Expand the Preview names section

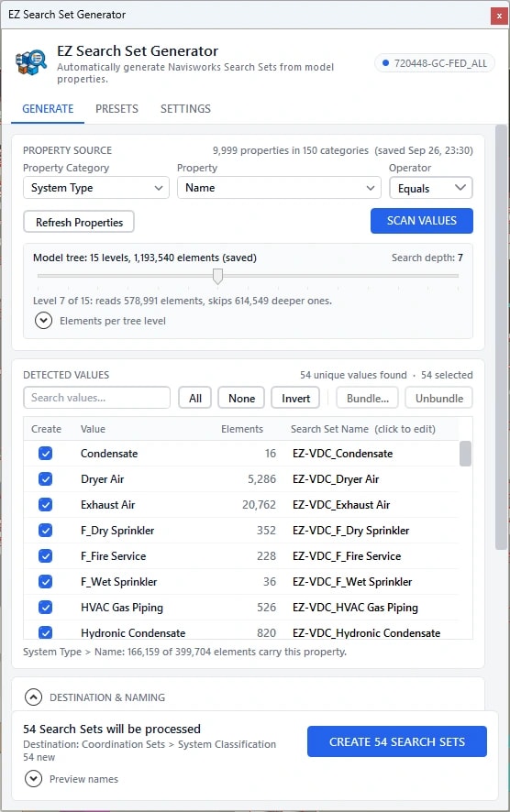pyautogui.click(x=33, y=779)
